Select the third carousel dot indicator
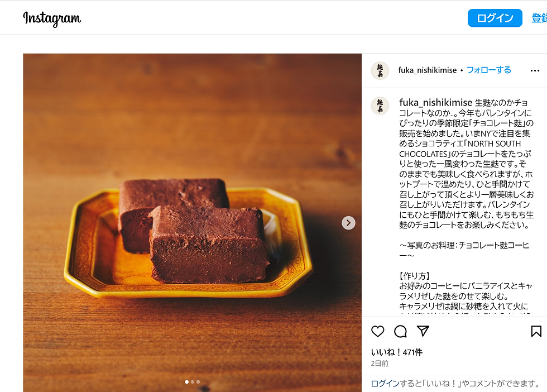 pos(198,382)
